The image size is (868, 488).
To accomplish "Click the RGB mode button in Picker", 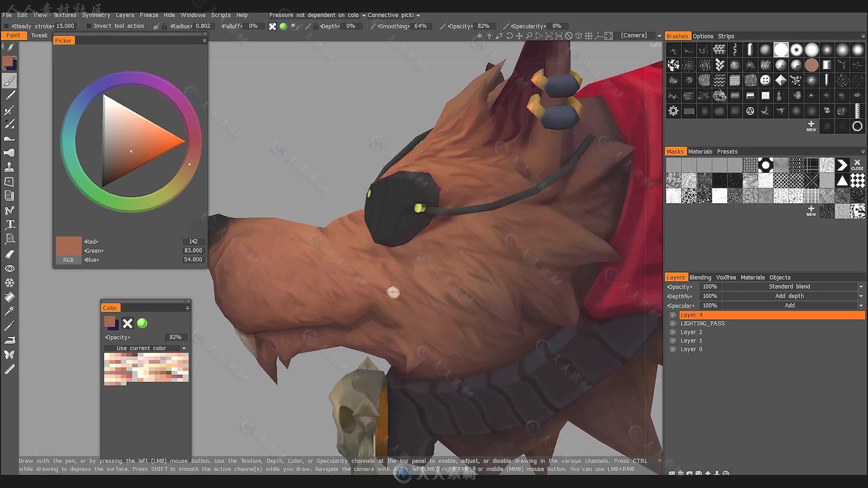I will (x=68, y=260).
